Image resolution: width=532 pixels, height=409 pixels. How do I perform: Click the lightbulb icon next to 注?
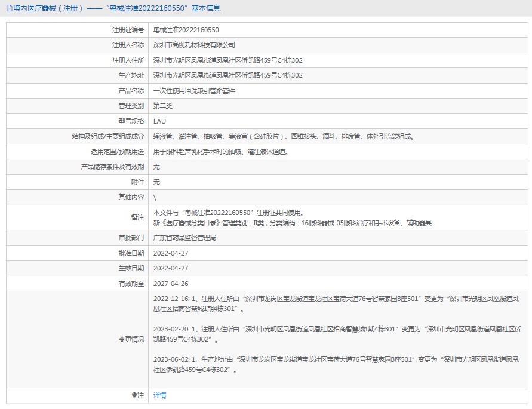[x=134, y=395]
